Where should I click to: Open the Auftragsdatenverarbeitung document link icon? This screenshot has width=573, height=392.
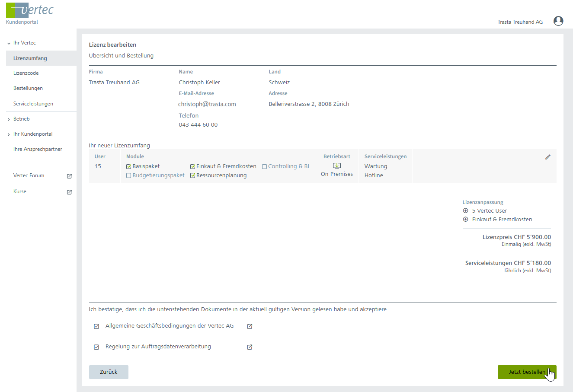(x=250, y=347)
